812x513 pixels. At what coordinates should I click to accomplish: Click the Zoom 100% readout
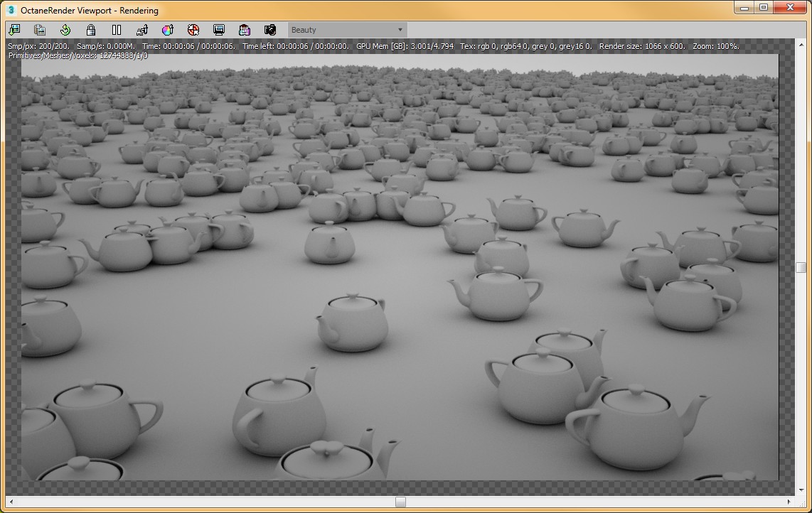[x=716, y=46]
